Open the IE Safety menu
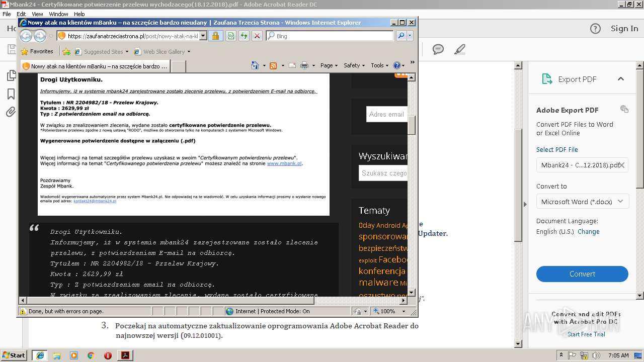Viewport: 644px width, 362px height. tap(354, 65)
